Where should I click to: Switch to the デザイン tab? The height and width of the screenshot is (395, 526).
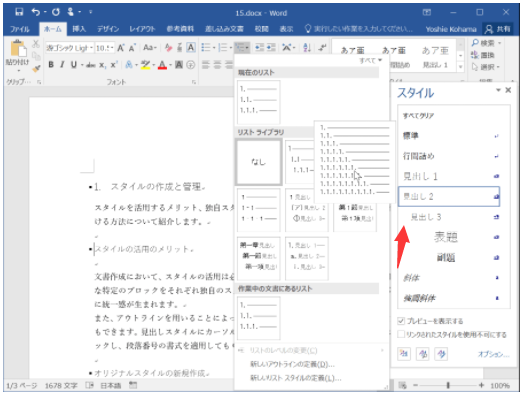[x=108, y=29]
